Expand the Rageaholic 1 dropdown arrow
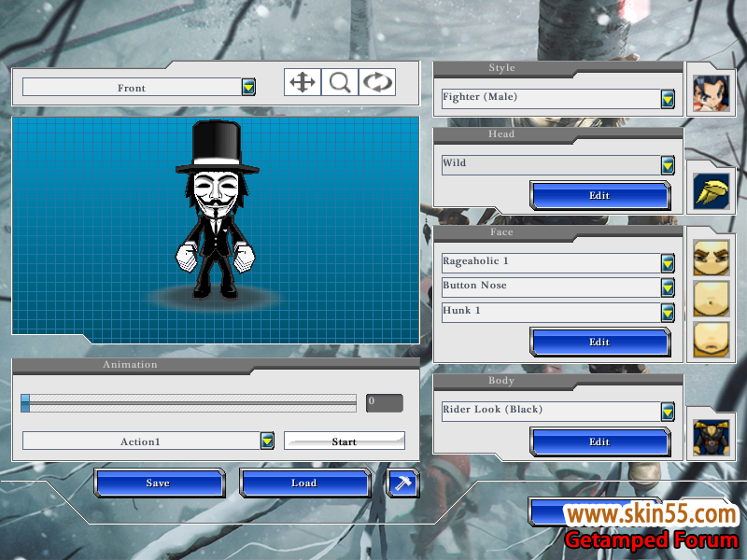The image size is (747, 560). pos(668,263)
